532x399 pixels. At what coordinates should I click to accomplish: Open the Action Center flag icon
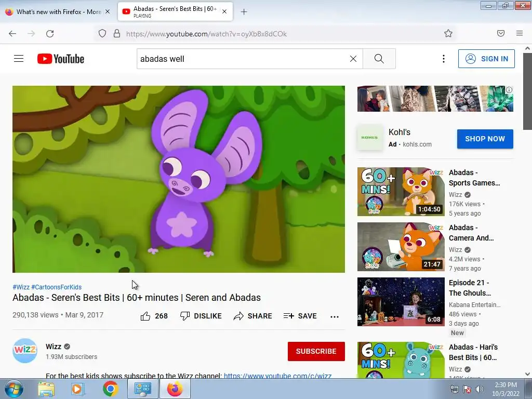pyautogui.click(x=467, y=389)
